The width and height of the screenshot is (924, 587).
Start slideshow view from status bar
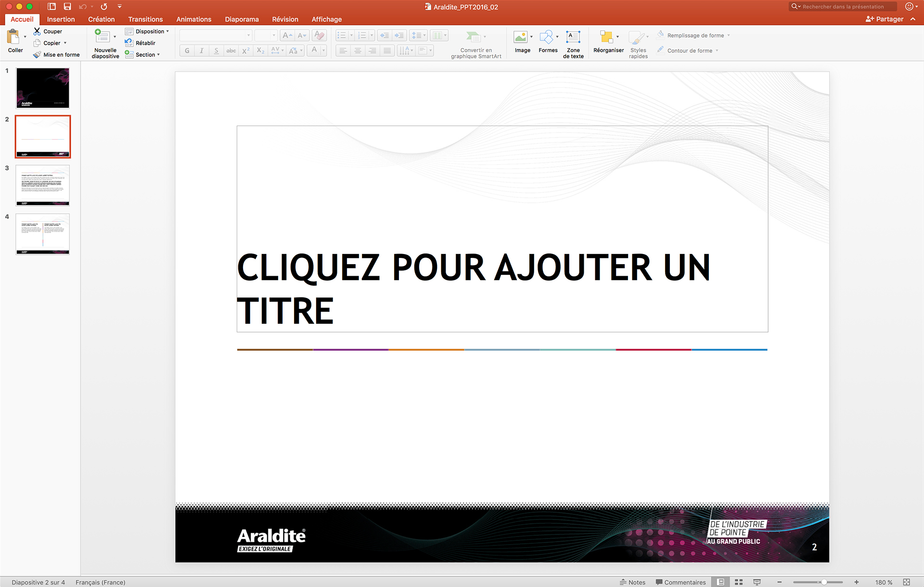(757, 582)
